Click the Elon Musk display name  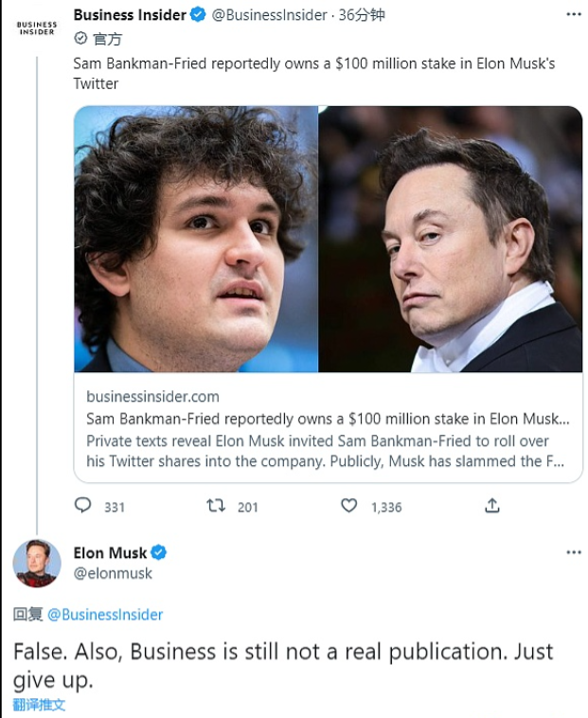110,552
